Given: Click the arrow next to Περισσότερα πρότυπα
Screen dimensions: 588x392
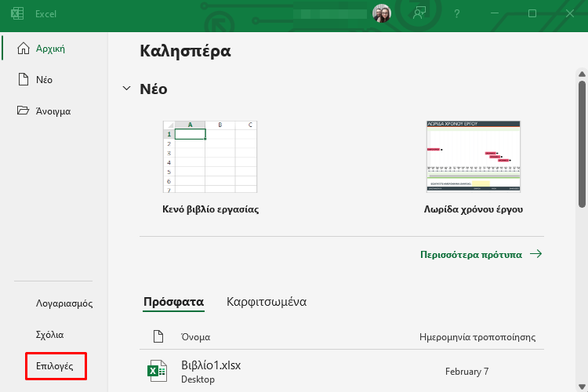Looking at the screenshot, I should point(536,254).
